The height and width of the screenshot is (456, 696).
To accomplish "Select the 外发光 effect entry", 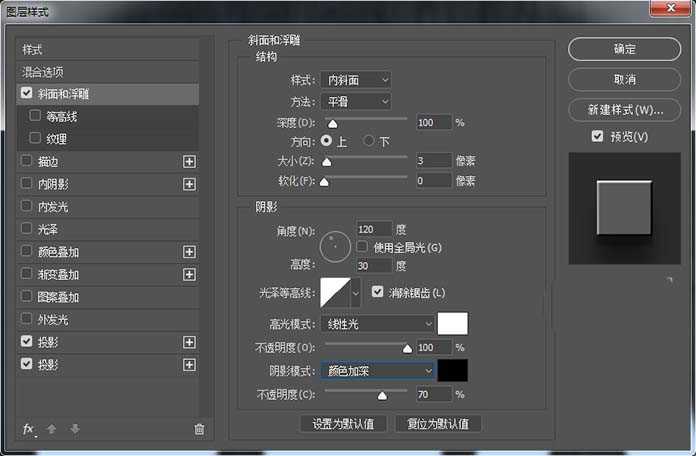I will coord(52,320).
